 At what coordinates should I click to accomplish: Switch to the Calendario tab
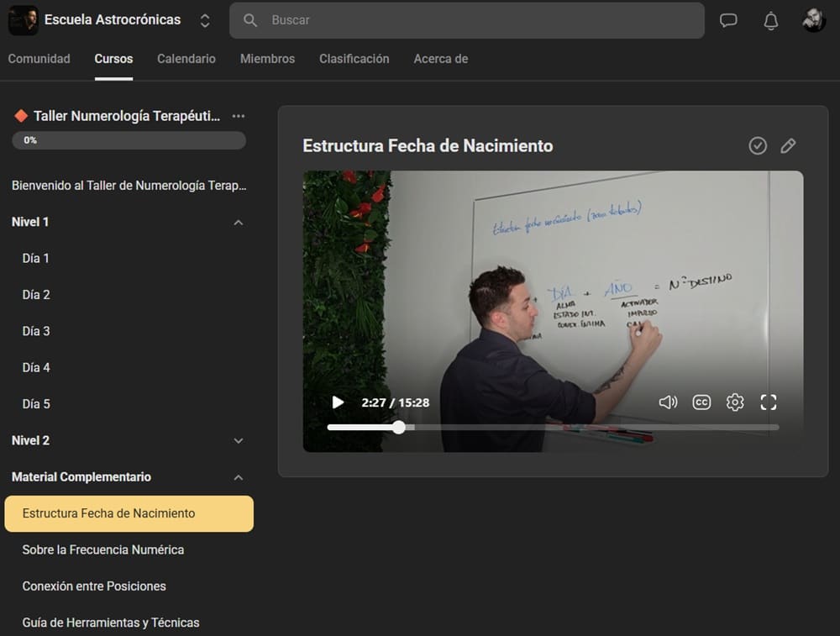[x=186, y=59]
